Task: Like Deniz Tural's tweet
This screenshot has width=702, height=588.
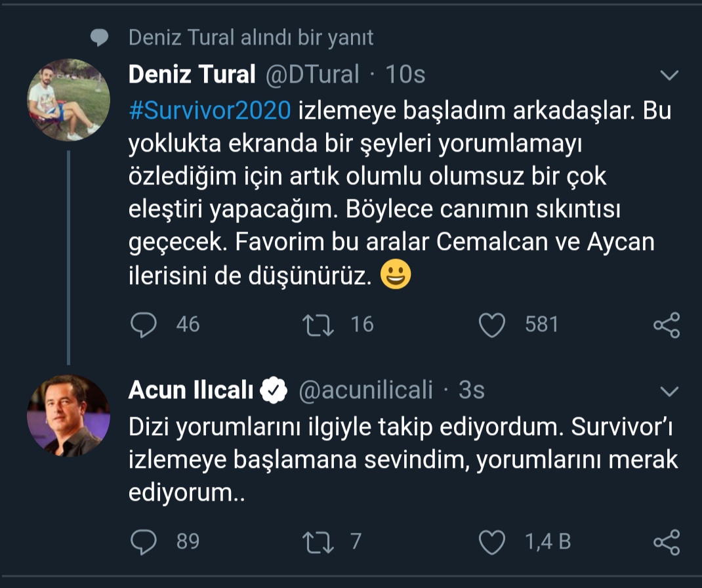Action: (x=492, y=324)
